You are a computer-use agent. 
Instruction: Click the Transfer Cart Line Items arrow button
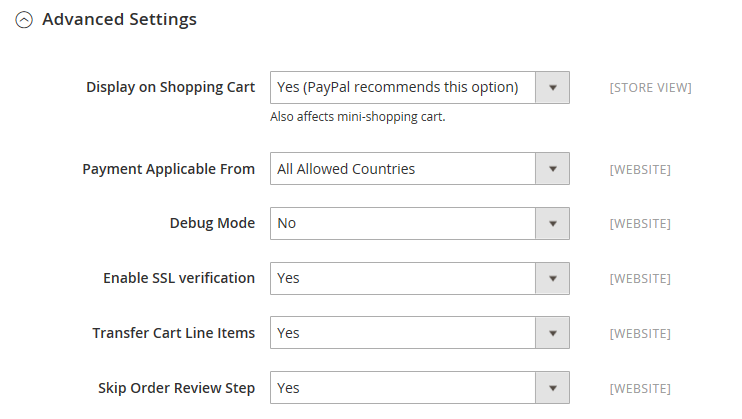pos(552,333)
